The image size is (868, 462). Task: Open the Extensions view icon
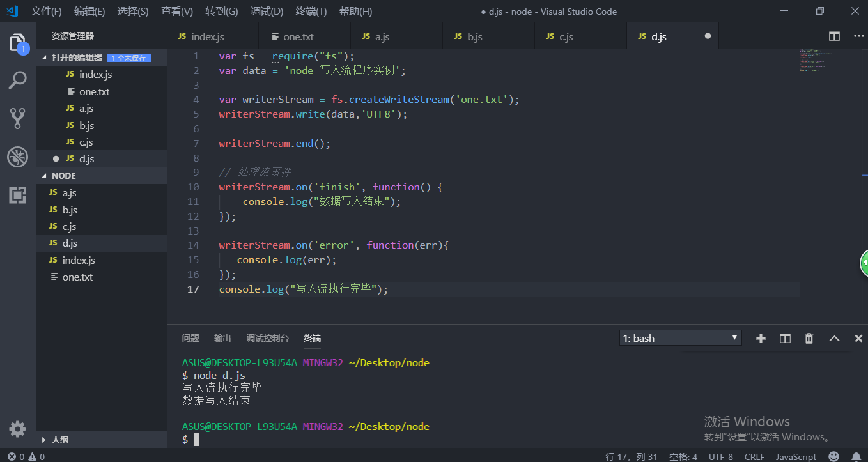point(18,194)
